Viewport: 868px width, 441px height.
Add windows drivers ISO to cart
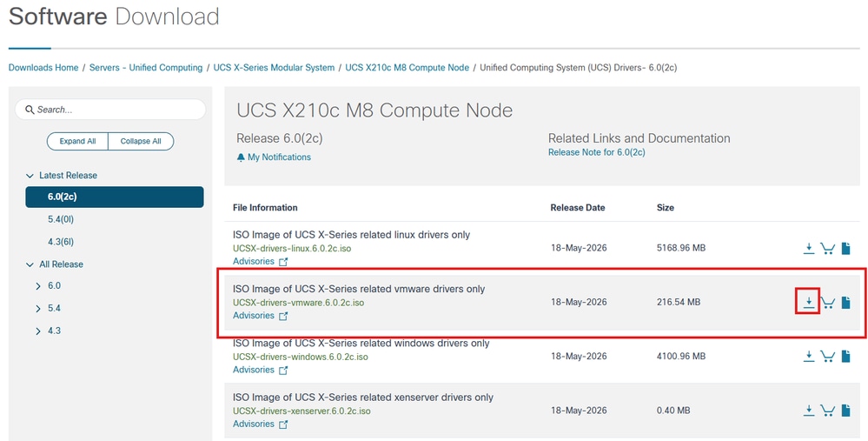(827, 357)
